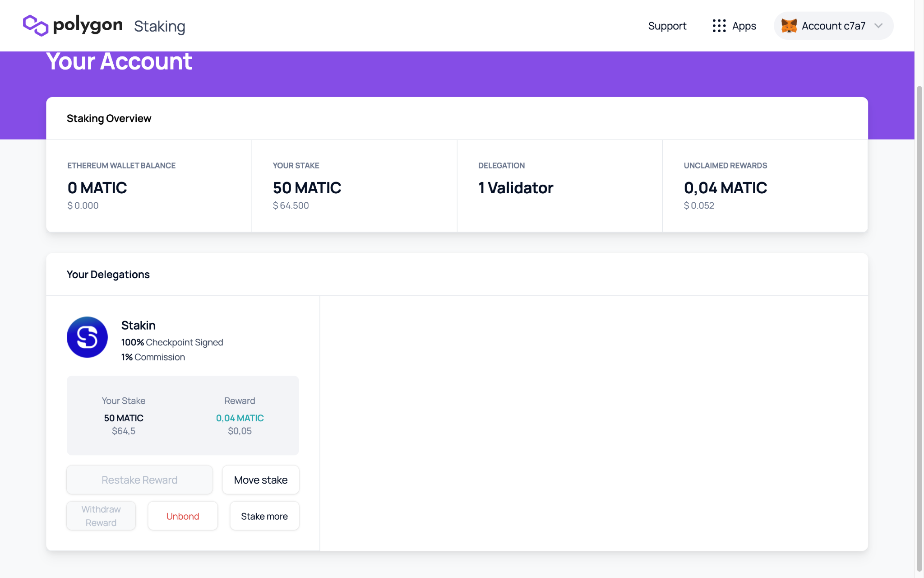The image size is (924, 578).
Task: Click the MetaMask fox account icon
Action: tap(789, 26)
